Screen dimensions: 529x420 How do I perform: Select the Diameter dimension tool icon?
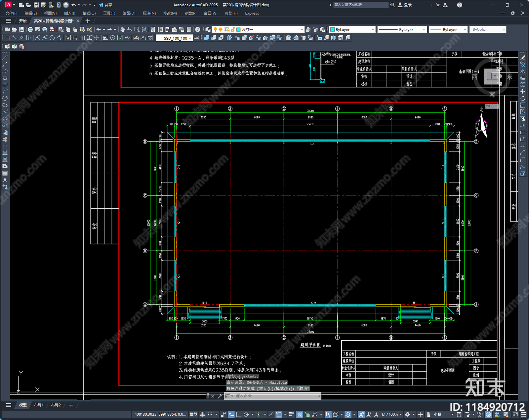coord(52,38)
